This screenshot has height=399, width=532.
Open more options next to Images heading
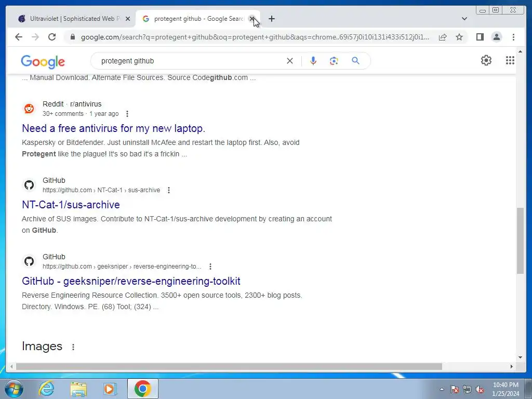pos(73,347)
